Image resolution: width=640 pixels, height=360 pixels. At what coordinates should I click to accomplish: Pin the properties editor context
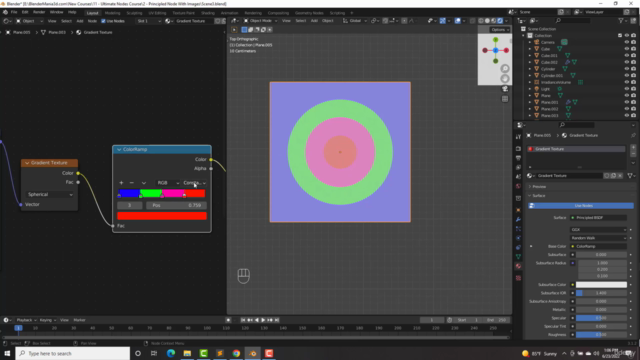pos(633,135)
